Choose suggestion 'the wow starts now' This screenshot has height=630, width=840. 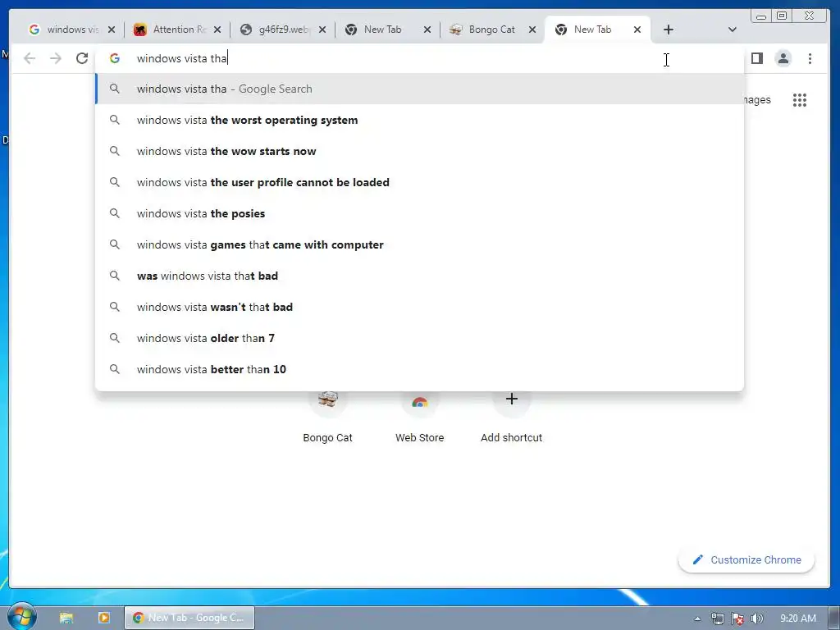click(419, 151)
